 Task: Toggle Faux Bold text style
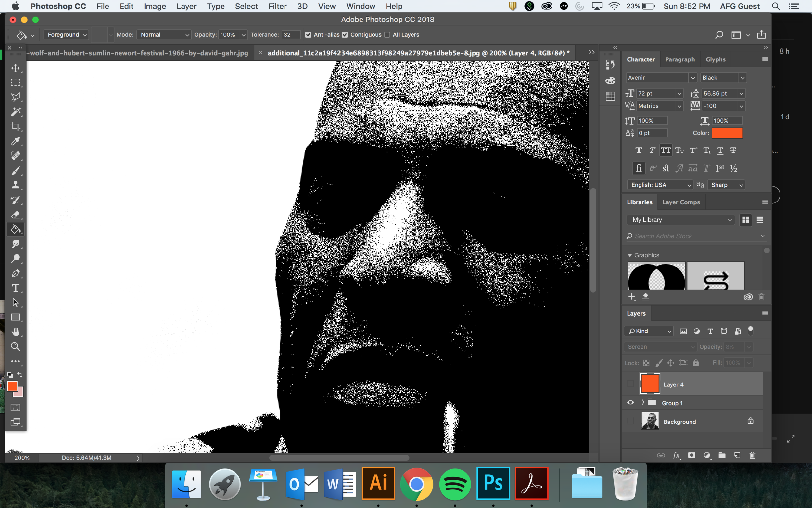[x=639, y=150]
